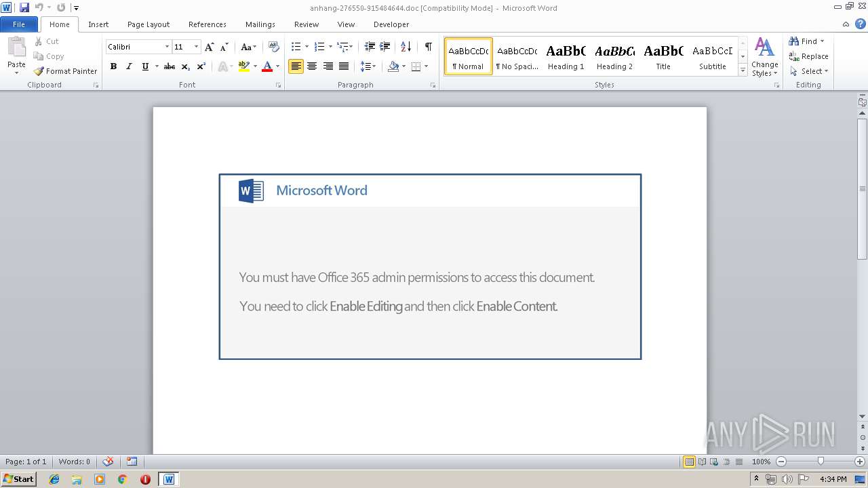Image resolution: width=868 pixels, height=488 pixels.
Task: Toggle Italic formatting
Action: point(129,66)
